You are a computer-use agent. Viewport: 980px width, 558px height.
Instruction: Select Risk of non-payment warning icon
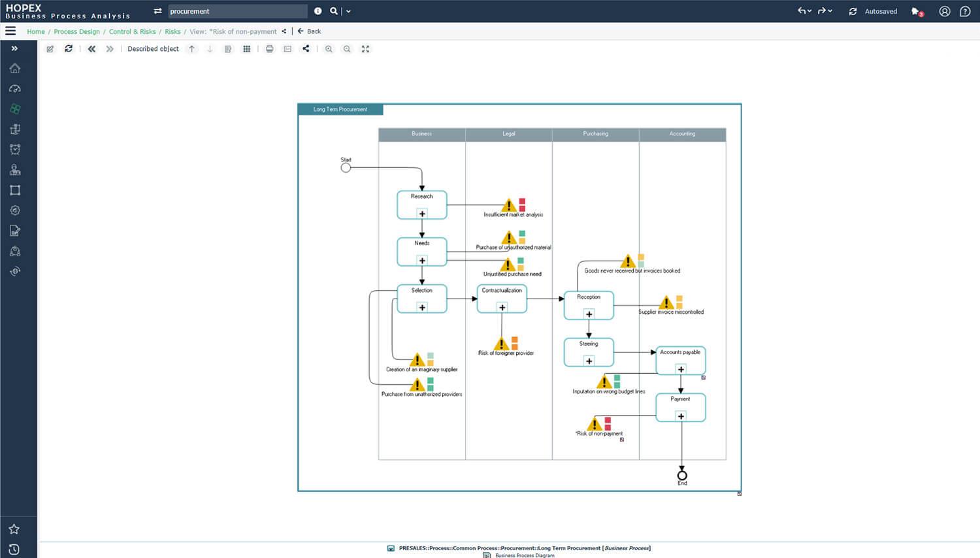[595, 424]
